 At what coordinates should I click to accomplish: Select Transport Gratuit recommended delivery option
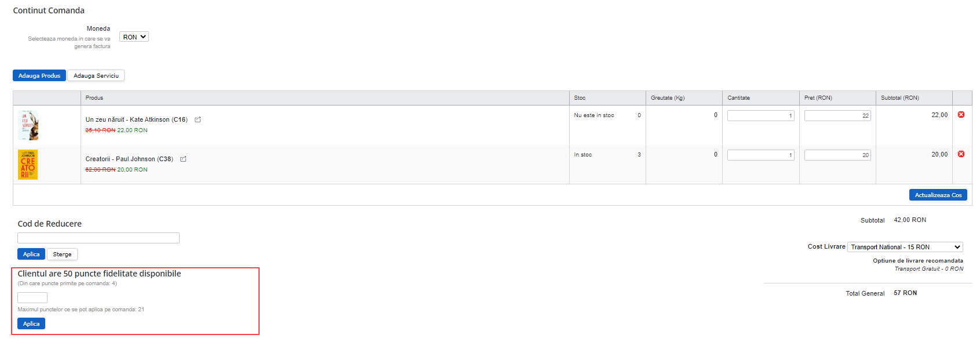[x=928, y=269]
